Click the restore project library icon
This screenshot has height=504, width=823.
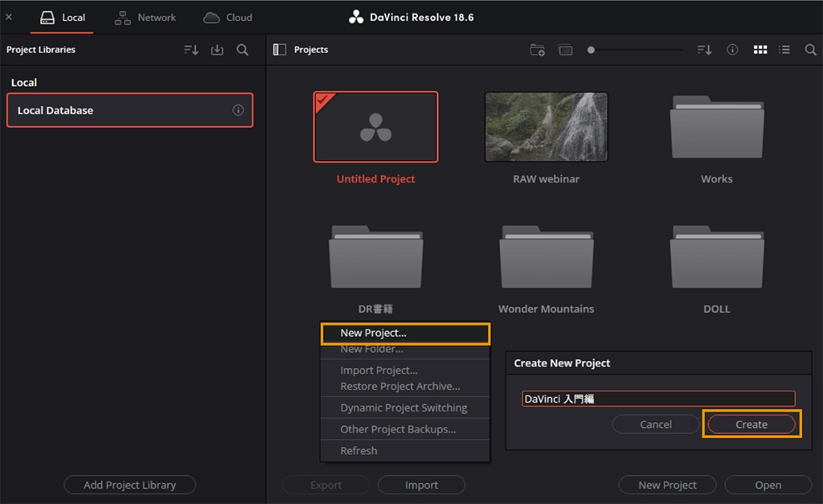[x=217, y=49]
